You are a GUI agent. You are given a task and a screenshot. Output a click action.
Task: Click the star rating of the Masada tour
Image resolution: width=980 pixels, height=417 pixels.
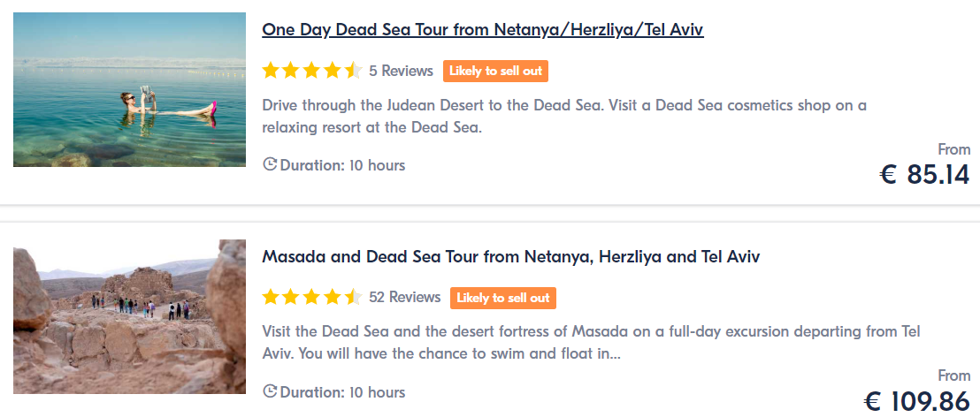click(312, 297)
